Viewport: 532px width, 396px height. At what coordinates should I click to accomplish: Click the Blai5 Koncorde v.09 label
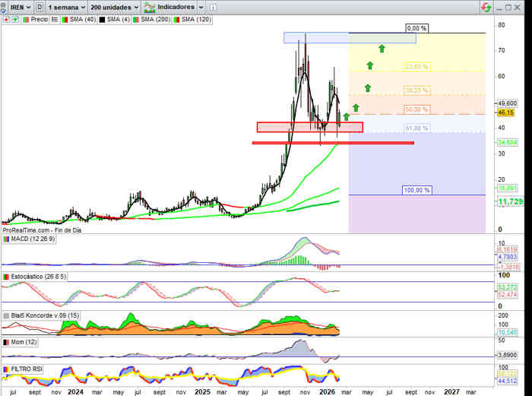[x=43, y=315]
